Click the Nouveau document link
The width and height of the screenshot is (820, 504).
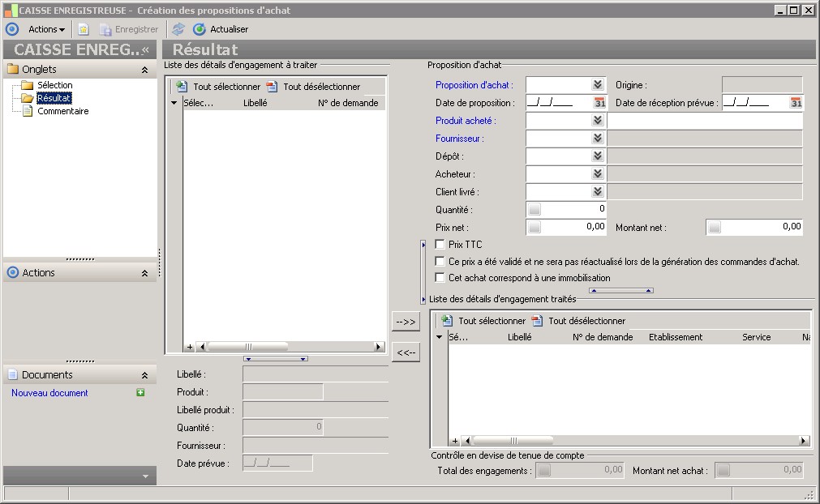click(49, 393)
